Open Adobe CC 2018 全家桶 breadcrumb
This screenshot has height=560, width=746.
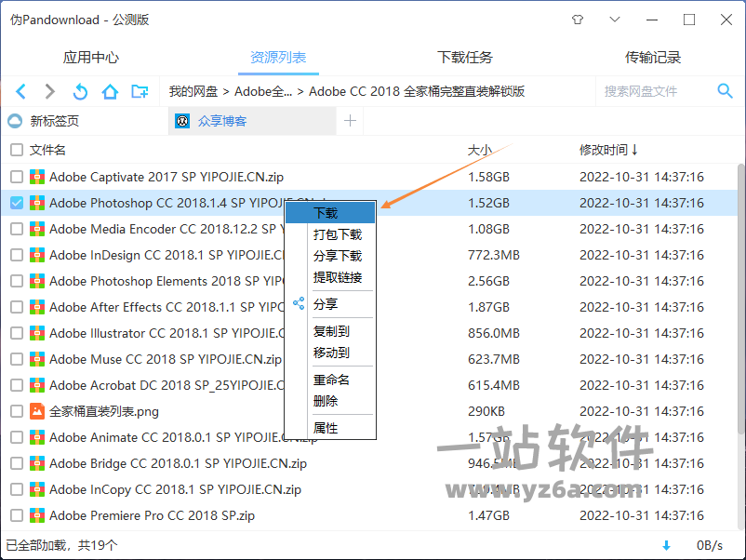click(417, 91)
